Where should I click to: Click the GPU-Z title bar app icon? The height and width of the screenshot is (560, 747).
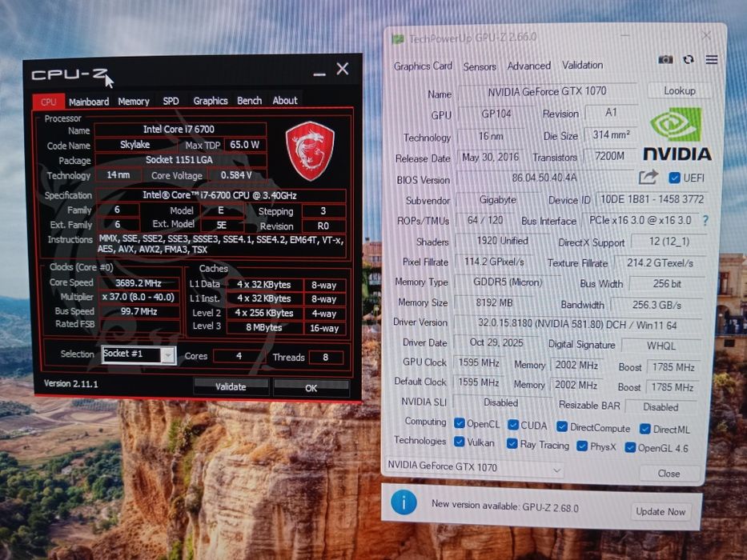[x=398, y=39]
